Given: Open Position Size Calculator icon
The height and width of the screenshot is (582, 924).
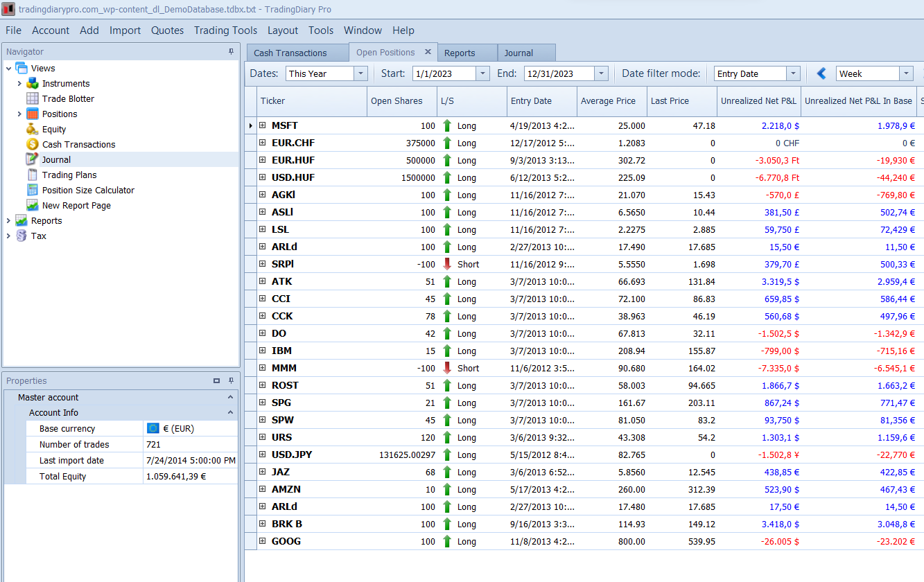Looking at the screenshot, I should [32, 190].
